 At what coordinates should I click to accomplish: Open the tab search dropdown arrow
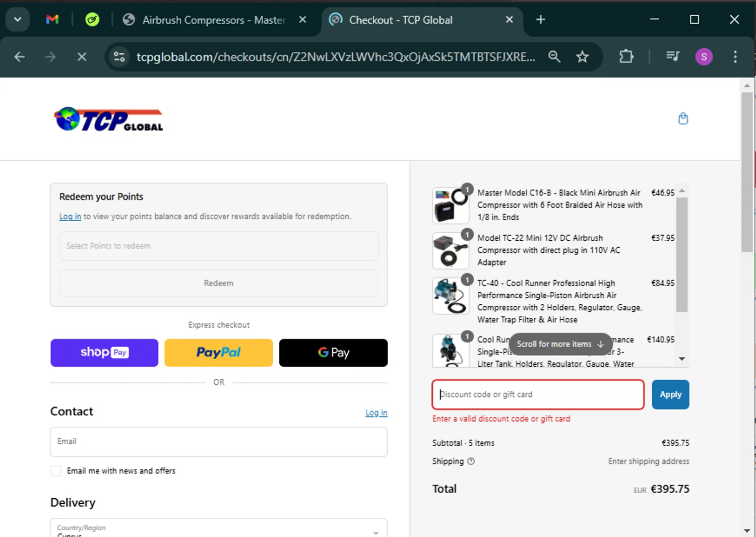(x=18, y=20)
